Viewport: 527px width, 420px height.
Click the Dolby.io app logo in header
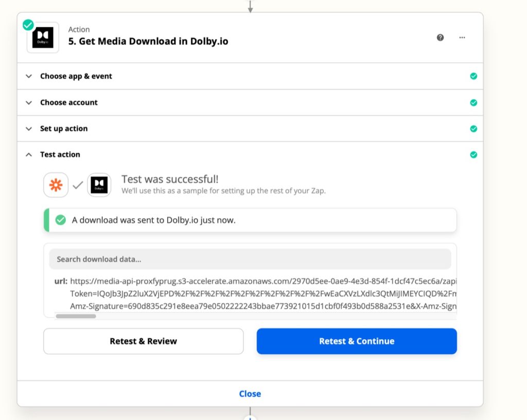click(x=43, y=38)
